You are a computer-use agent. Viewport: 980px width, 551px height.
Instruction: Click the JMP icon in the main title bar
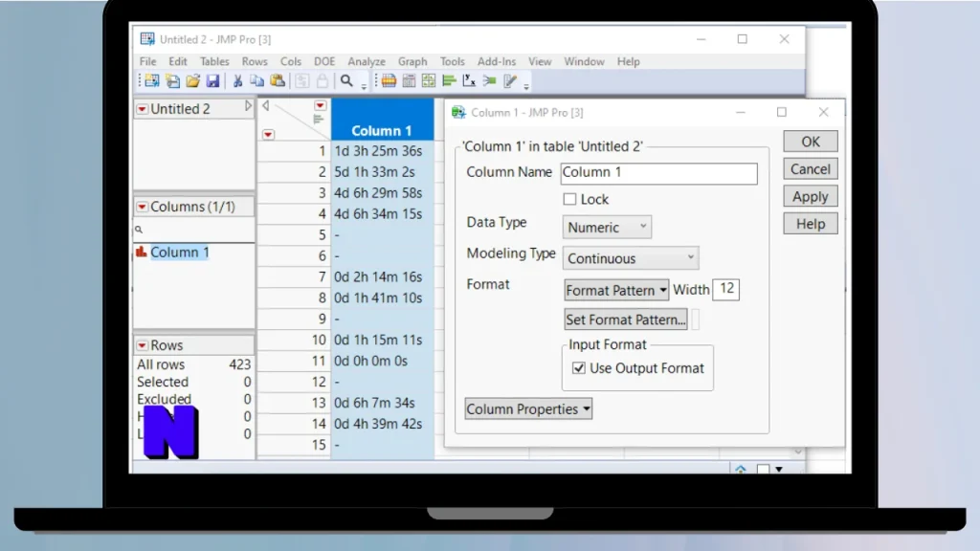click(x=147, y=38)
